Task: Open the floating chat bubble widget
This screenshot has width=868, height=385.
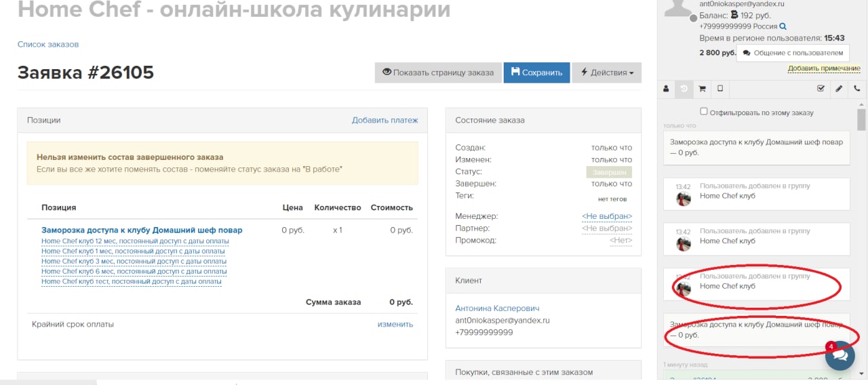Action: click(x=840, y=354)
